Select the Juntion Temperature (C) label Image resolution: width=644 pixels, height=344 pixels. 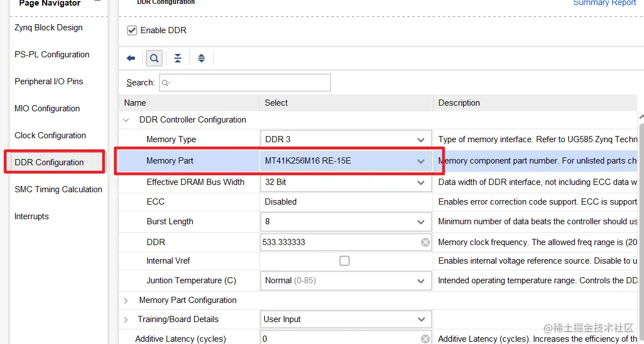(x=192, y=280)
